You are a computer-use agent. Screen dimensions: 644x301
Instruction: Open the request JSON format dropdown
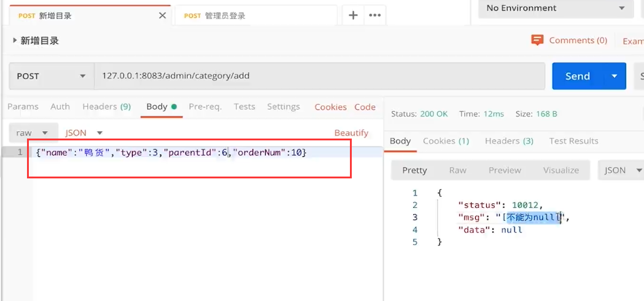[83, 133]
